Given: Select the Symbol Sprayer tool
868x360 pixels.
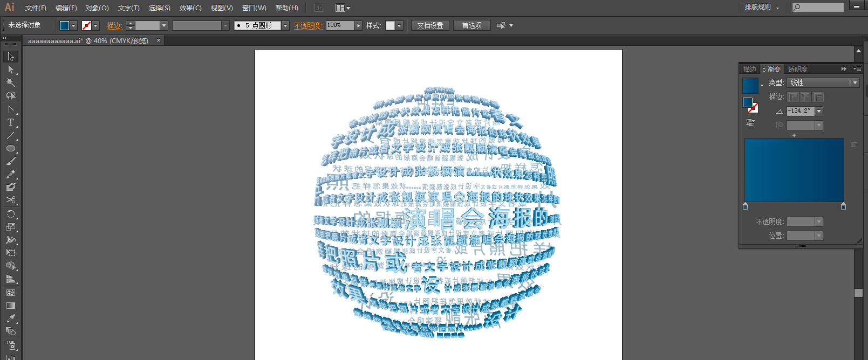Looking at the screenshot, I should coord(11,345).
